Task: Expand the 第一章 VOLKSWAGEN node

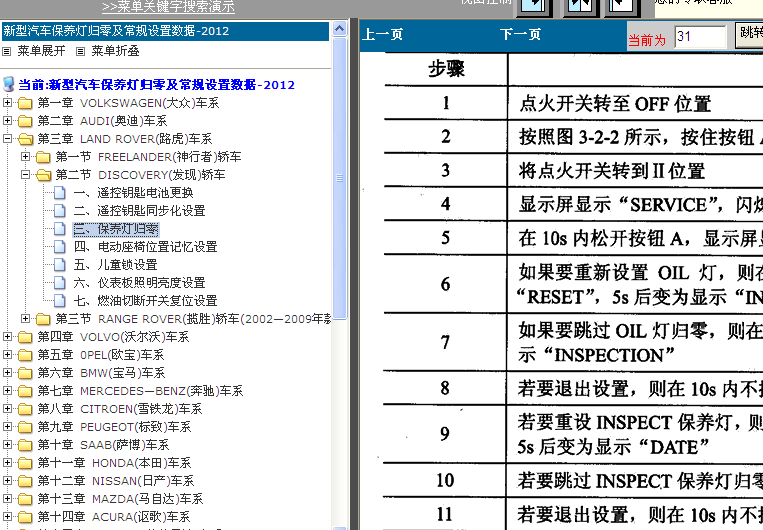Action: tap(7, 103)
